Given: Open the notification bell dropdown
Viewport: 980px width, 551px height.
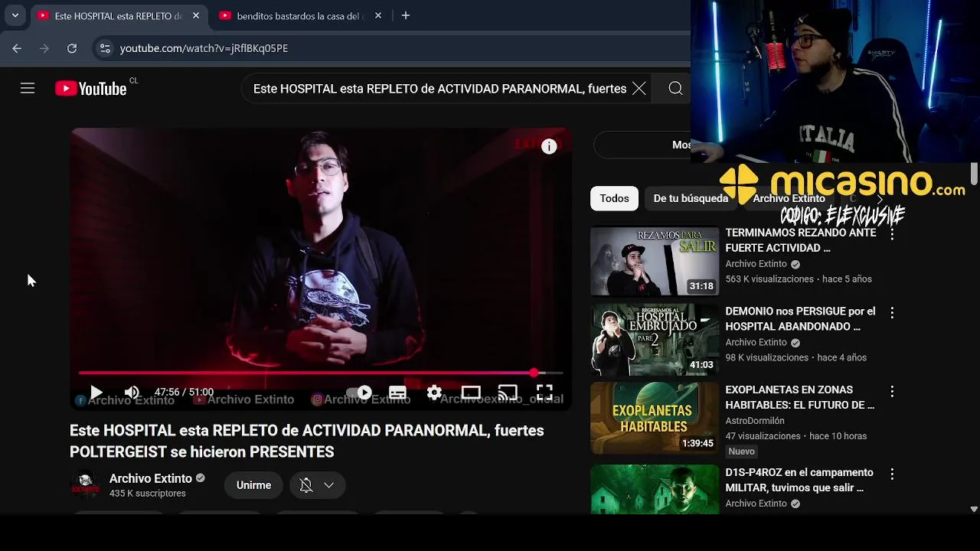Looking at the screenshot, I should [317, 485].
